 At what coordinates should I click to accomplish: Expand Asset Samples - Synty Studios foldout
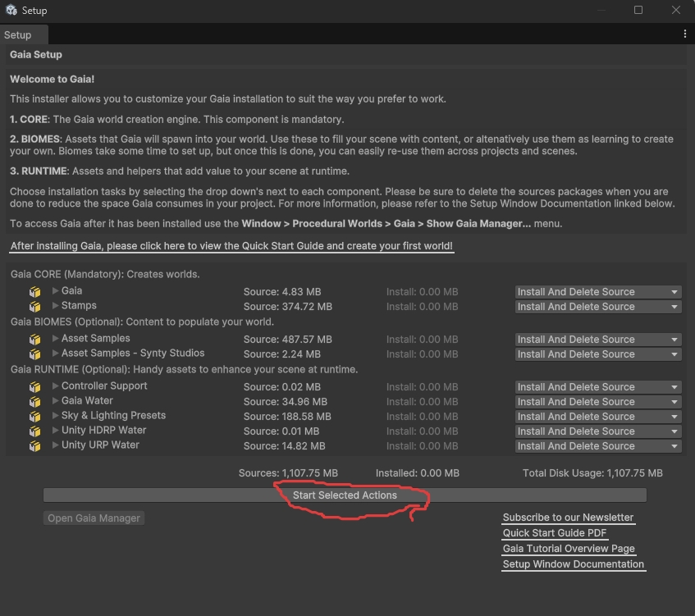56,354
